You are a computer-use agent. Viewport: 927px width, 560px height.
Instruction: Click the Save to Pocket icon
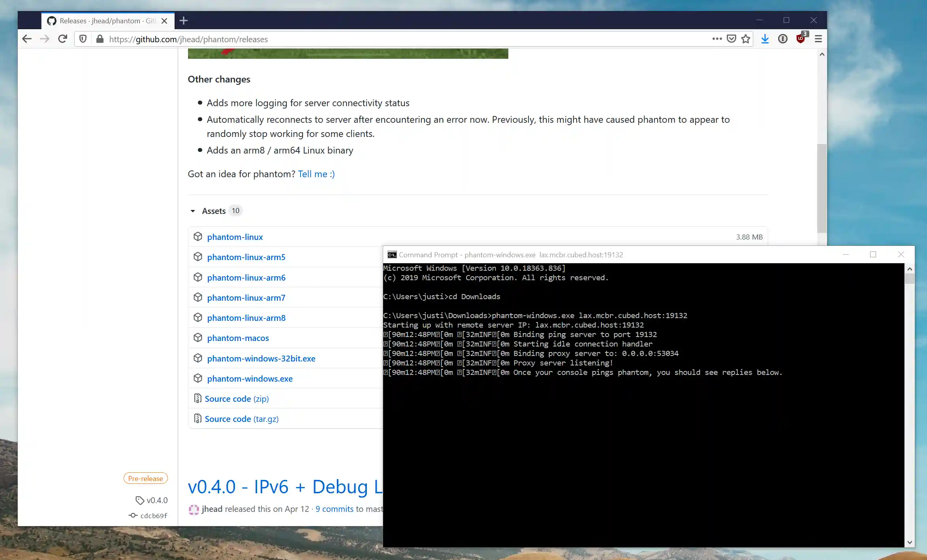click(x=731, y=39)
